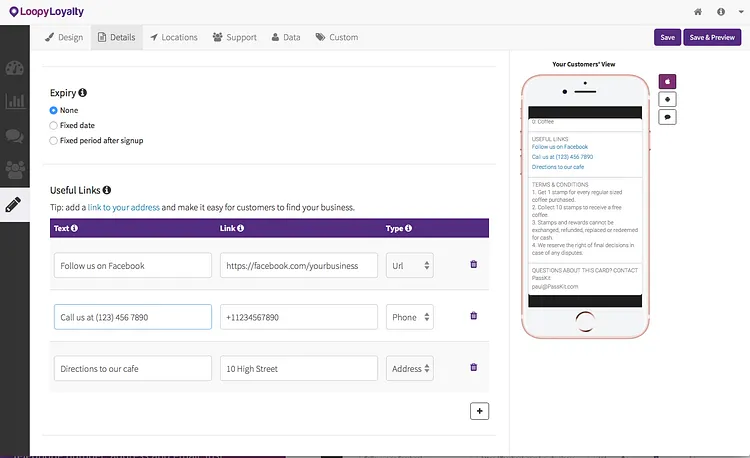Expand the top-right account caret menu
Viewport: 750px width, 458px height.
pos(741,12)
